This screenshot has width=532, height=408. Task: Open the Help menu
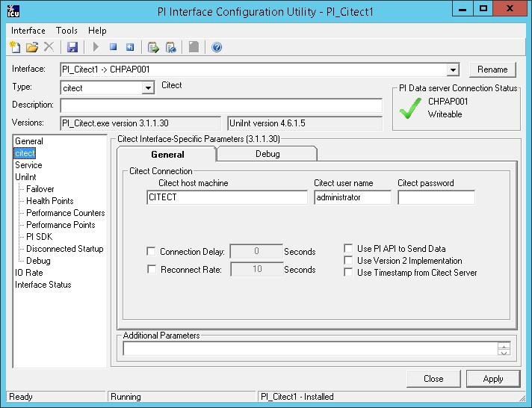[x=97, y=31]
